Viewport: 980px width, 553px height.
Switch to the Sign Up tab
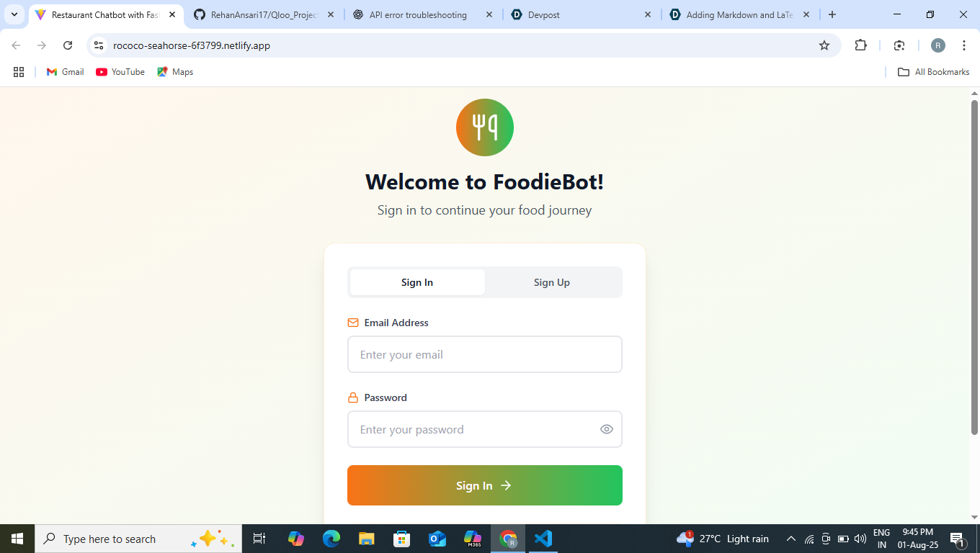(552, 282)
